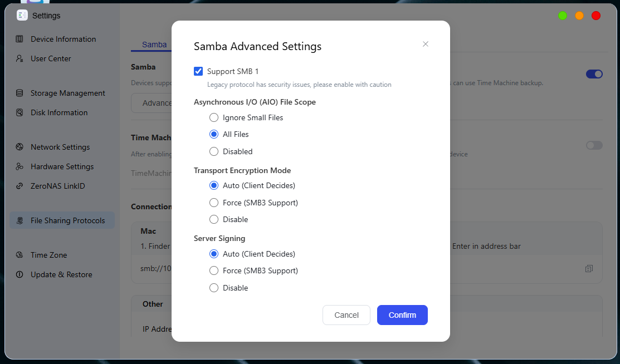Click the orange window control dot
The width and height of the screenshot is (620, 364).
tap(579, 16)
